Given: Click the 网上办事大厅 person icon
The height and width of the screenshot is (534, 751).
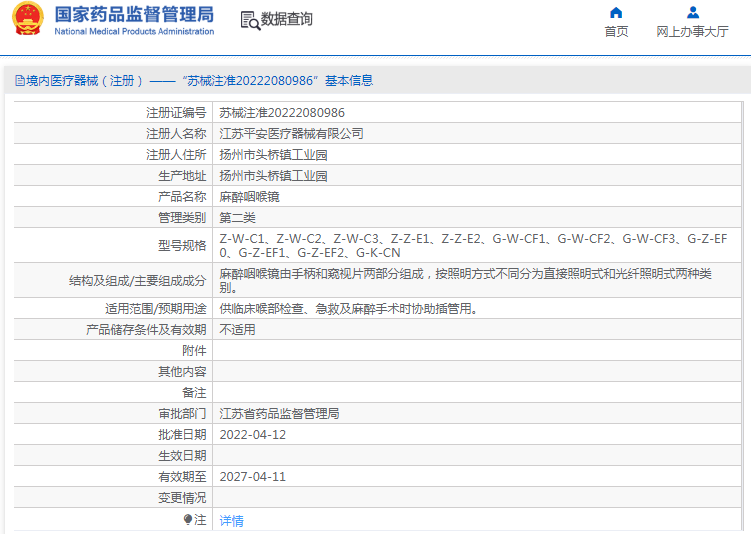Looking at the screenshot, I should [x=692, y=13].
